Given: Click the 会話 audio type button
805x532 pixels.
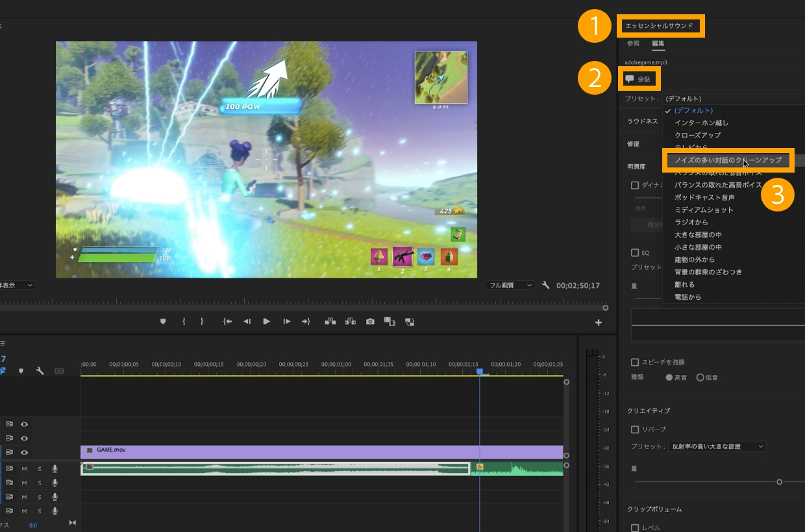Looking at the screenshot, I should click(x=638, y=79).
